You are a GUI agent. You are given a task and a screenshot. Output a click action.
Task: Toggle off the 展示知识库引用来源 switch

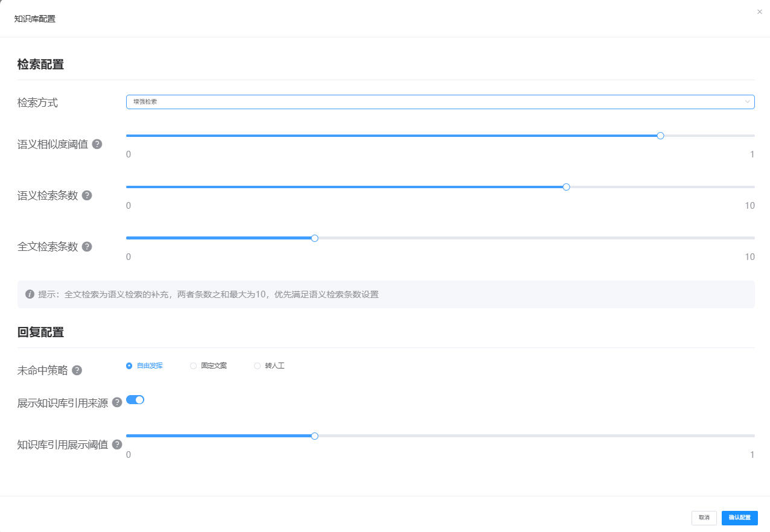[x=135, y=399]
